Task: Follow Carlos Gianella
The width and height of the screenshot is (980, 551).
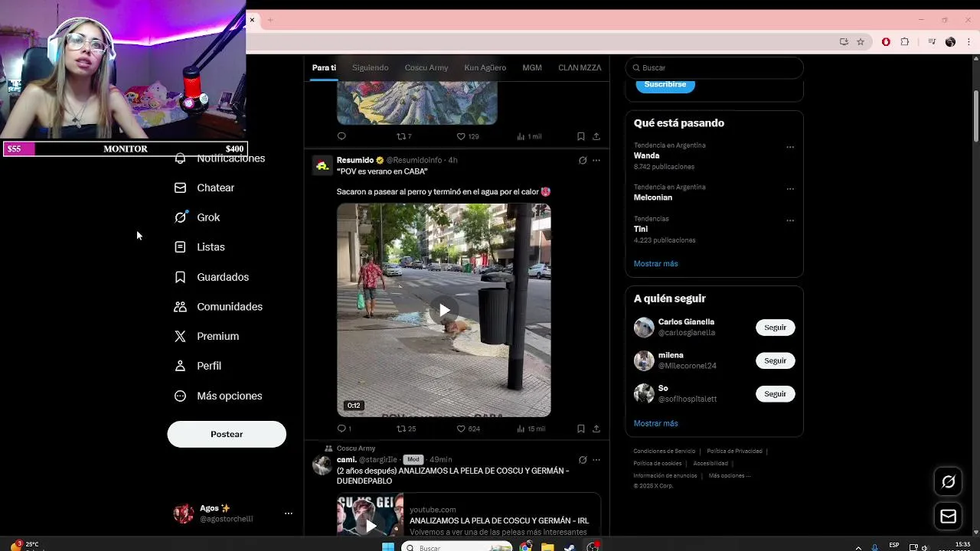Action: pyautogui.click(x=776, y=328)
